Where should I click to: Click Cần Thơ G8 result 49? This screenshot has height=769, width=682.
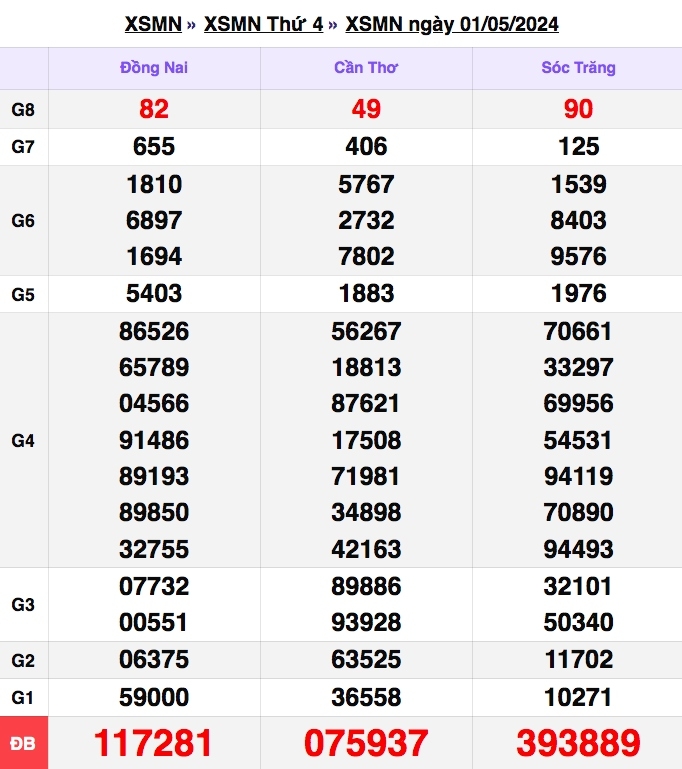click(x=366, y=109)
